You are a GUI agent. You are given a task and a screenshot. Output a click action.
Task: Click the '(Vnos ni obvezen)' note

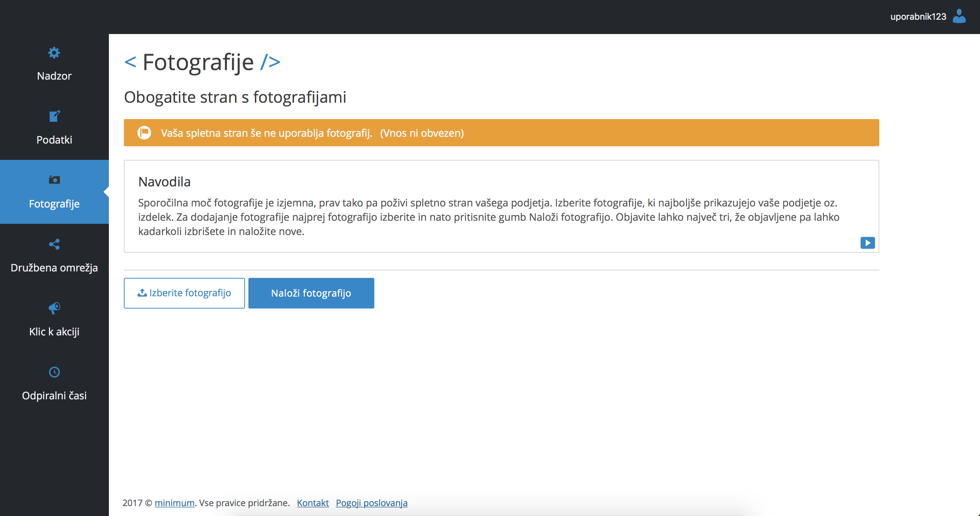(x=422, y=133)
